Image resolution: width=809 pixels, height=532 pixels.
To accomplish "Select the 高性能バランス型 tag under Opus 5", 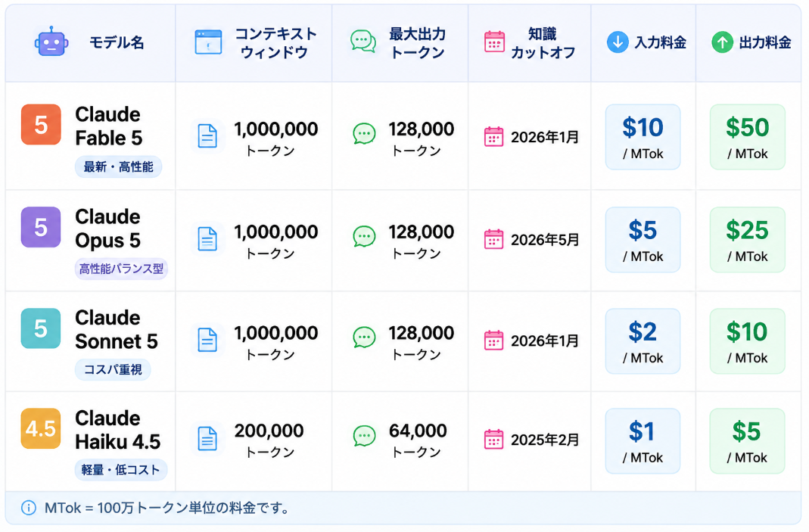I will click(x=121, y=269).
